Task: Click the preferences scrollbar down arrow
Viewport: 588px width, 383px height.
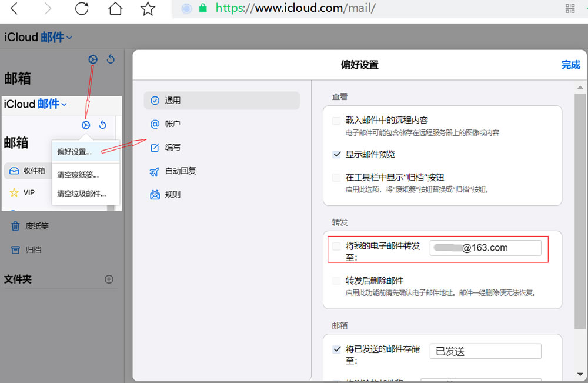Action: (580, 374)
